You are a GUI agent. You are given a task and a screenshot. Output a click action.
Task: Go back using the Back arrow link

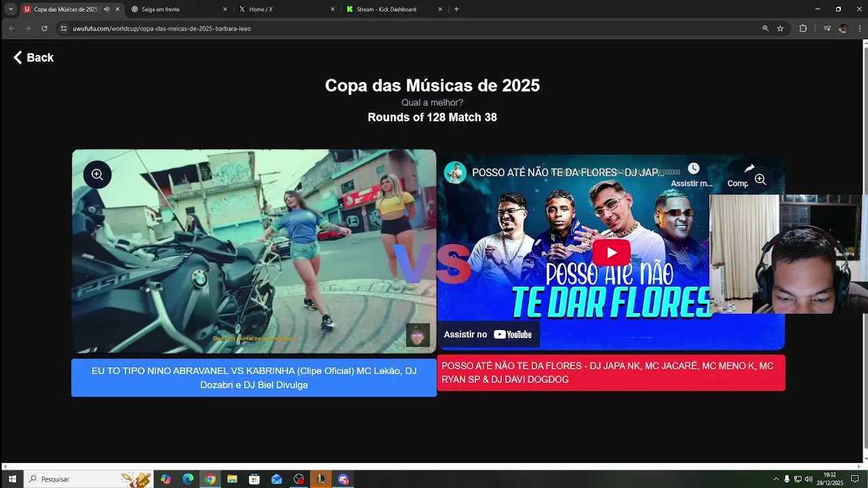point(33,58)
